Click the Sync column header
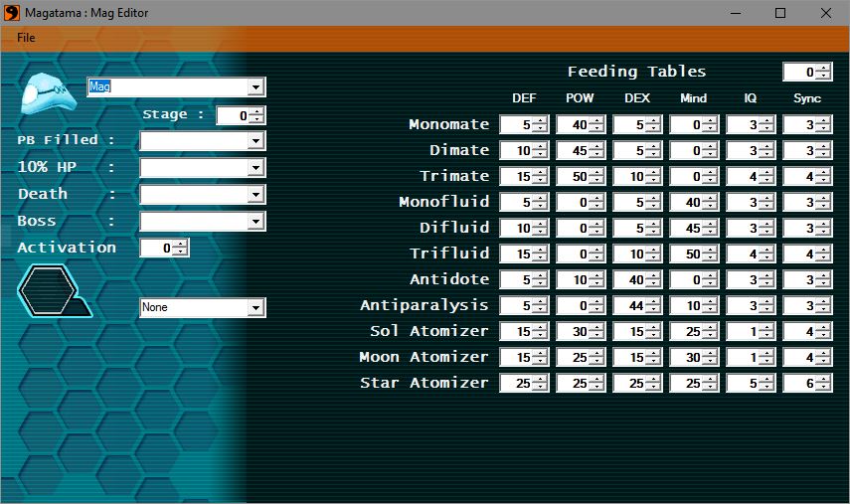 (807, 98)
